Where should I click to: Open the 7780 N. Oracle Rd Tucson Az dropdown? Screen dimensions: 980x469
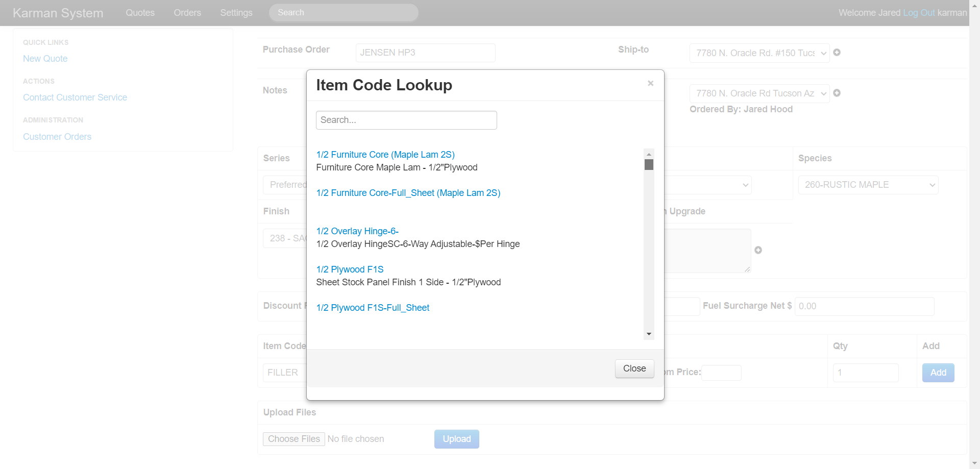pos(759,93)
